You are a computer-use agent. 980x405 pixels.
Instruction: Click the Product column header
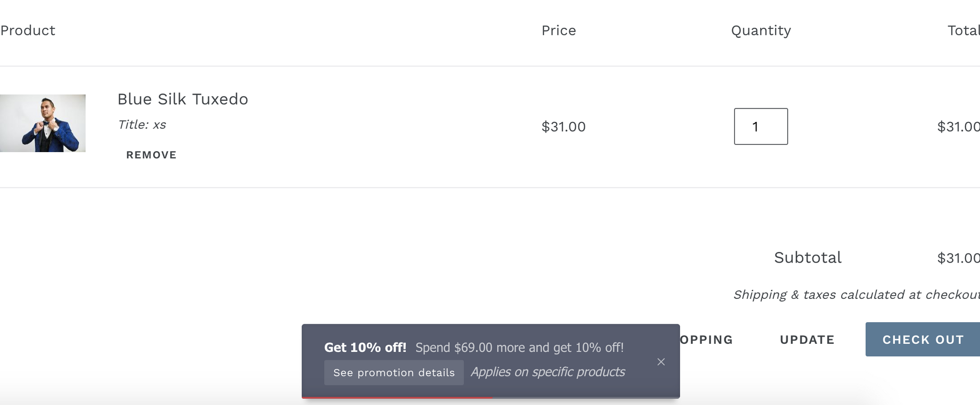coord(28,31)
